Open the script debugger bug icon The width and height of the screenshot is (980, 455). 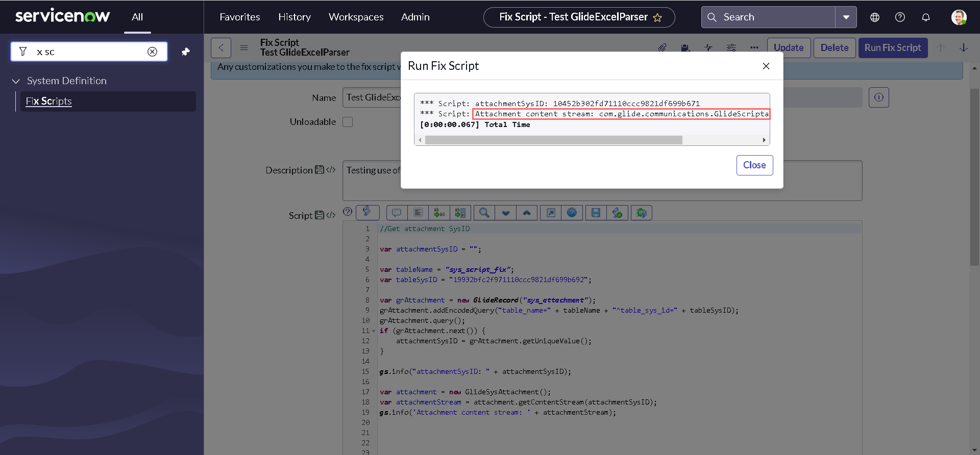click(642, 213)
